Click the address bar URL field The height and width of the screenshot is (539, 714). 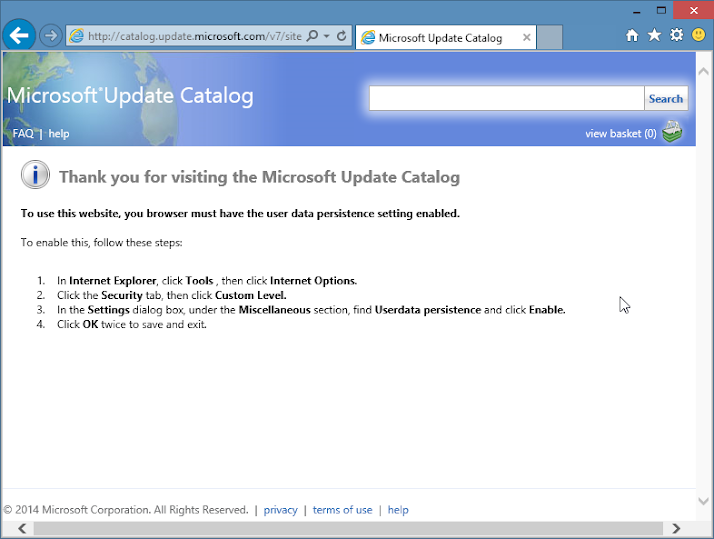[x=194, y=36]
